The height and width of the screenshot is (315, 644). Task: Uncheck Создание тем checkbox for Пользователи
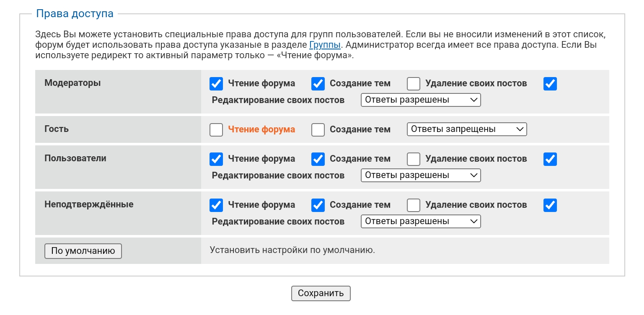pyautogui.click(x=318, y=159)
